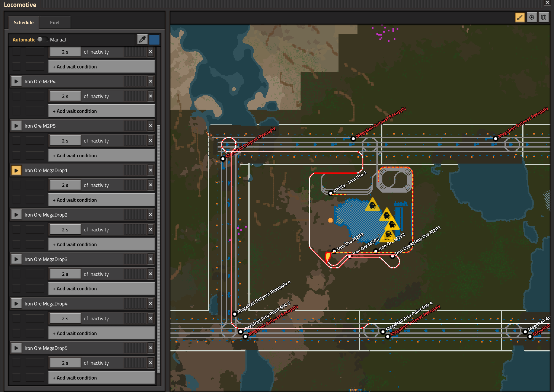Remove Iron Ore MegaDrop3 from schedule
This screenshot has width=554, height=392.
151,259
